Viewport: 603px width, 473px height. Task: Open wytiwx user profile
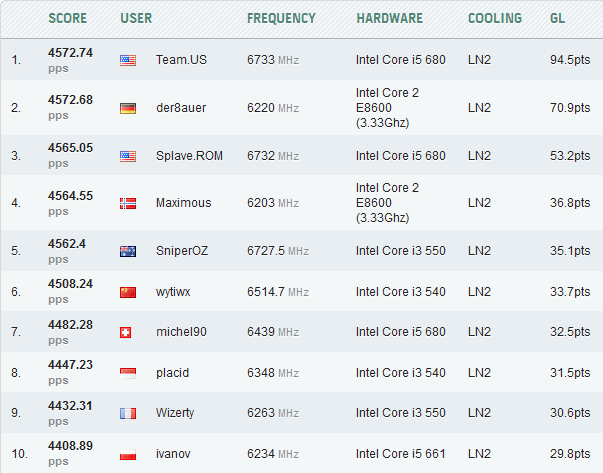pos(173,292)
